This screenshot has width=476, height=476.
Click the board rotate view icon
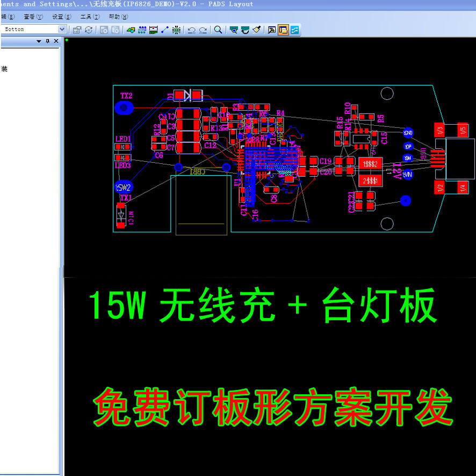(x=246, y=30)
